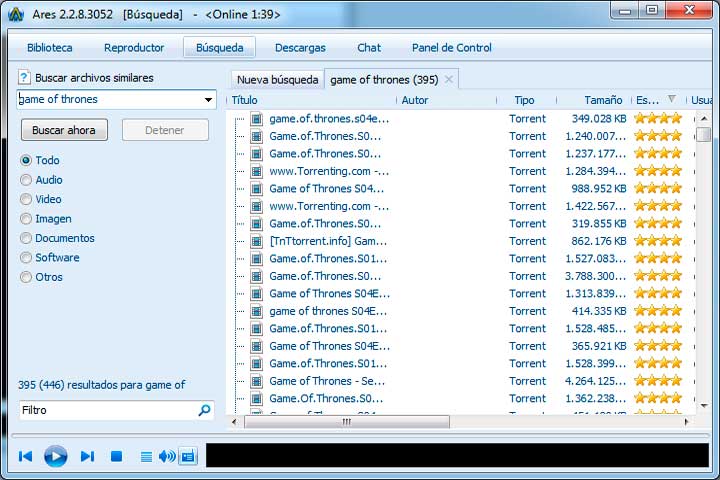This screenshot has width=720, height=480.
Task: Click the speaker volume icon
Action: (167, 456)
